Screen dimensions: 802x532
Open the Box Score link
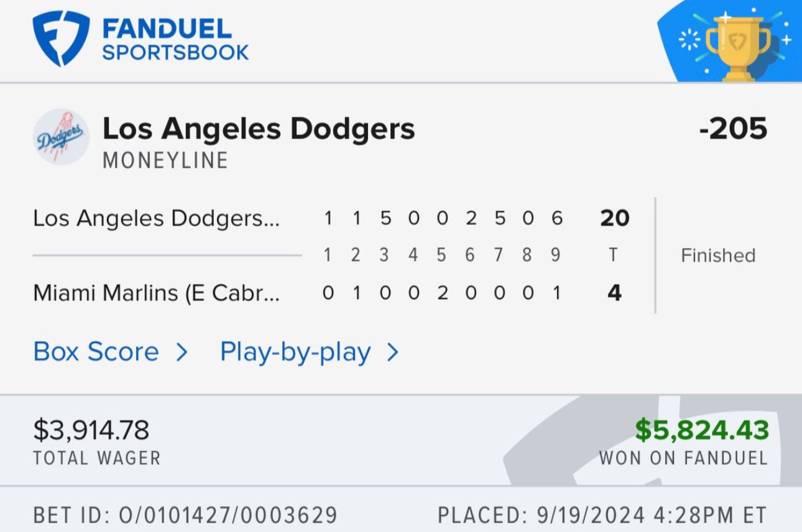tap(96, 352)
